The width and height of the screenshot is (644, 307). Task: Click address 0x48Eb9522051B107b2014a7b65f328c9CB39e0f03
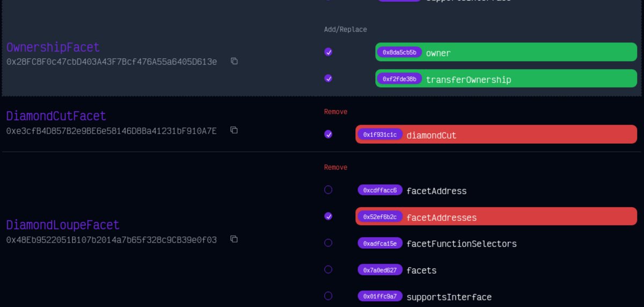tap(112, 240)
